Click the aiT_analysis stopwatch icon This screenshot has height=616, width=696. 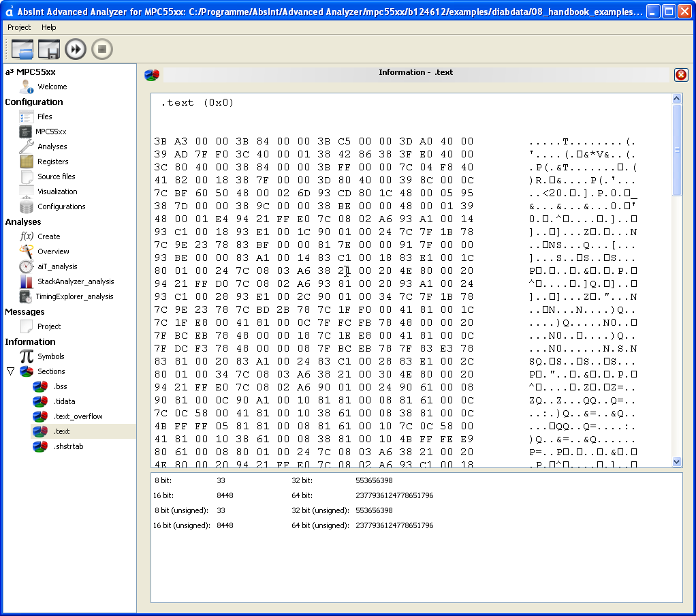point(27,266)
